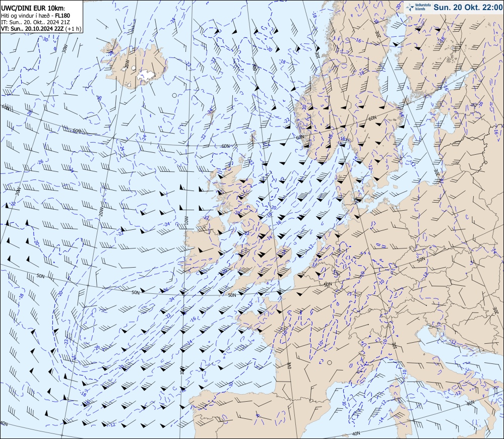504x439 pixels.
Task: Click the '40N' parallel label over southern Italy
Action: tap(470, 403)
